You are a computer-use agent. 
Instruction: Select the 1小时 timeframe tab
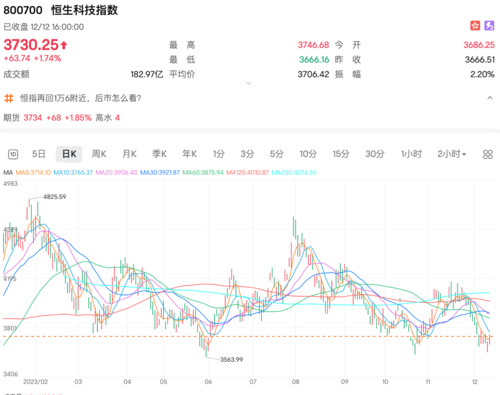(411, 154)
